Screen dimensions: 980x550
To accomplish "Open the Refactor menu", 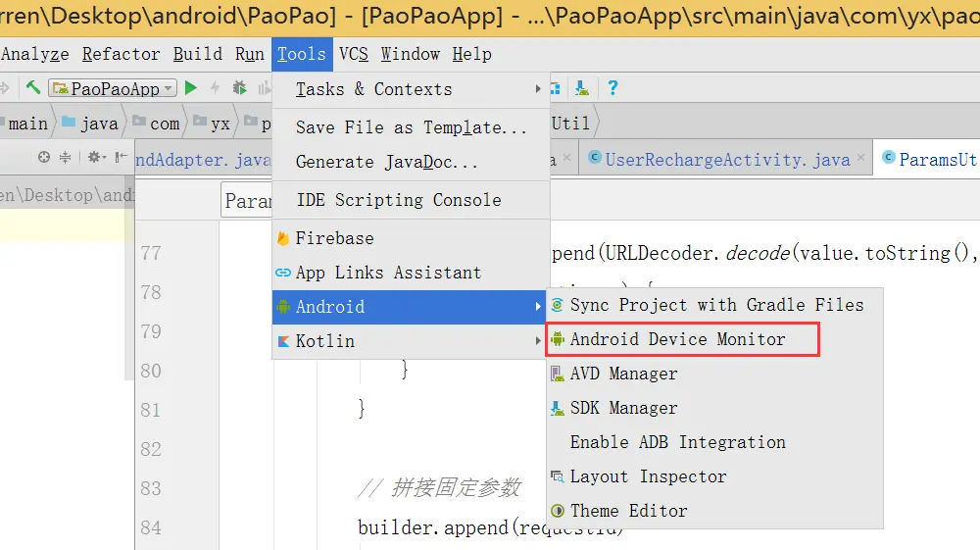I will 121,54.
